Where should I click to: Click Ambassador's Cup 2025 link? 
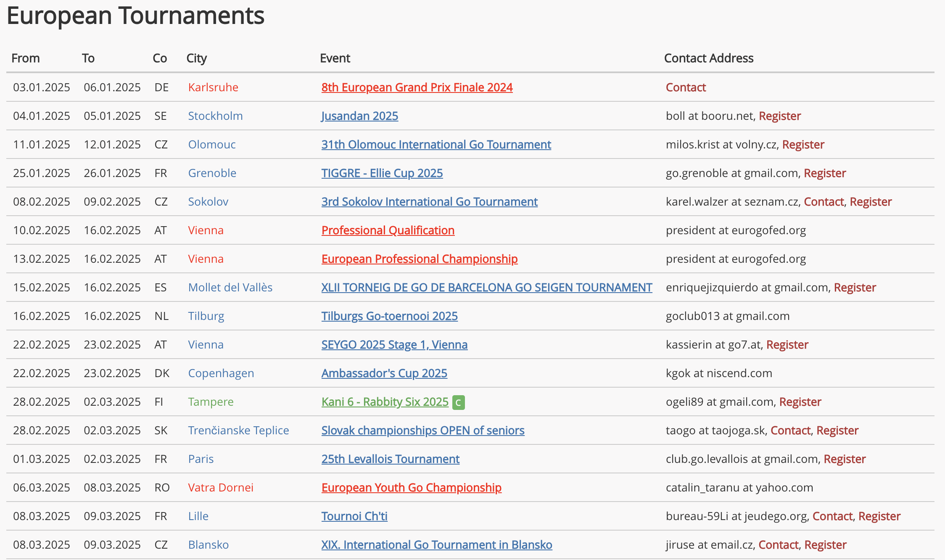pyautogui.click(x=384, y=373)
